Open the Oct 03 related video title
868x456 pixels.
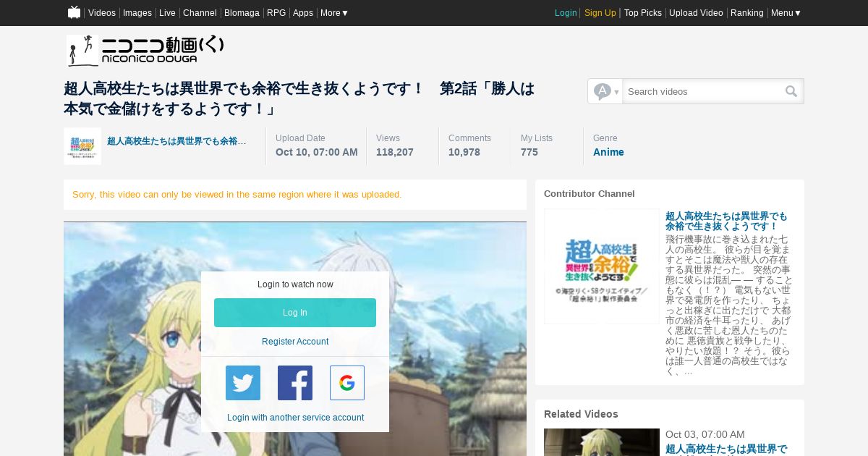click(726, 449)
